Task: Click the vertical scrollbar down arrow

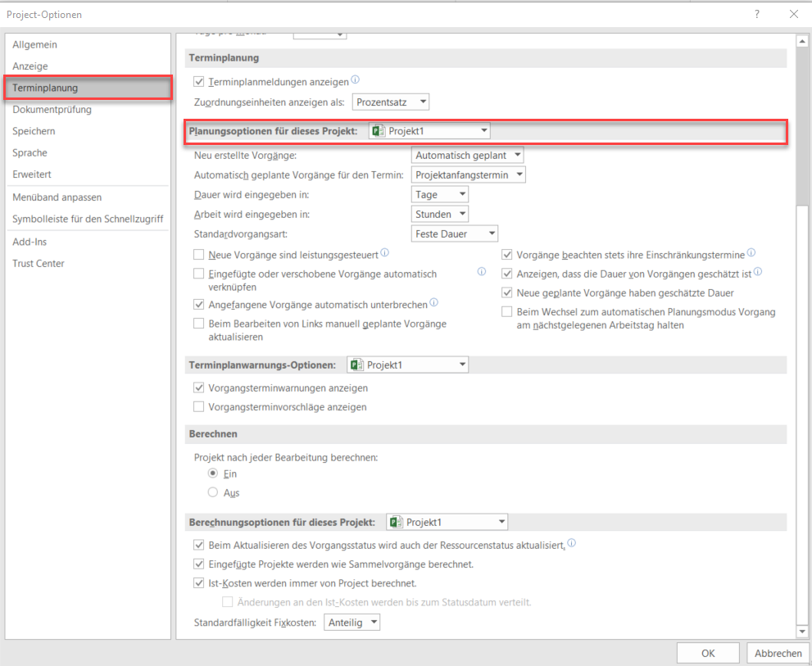Action: click(x=803, y=632)
